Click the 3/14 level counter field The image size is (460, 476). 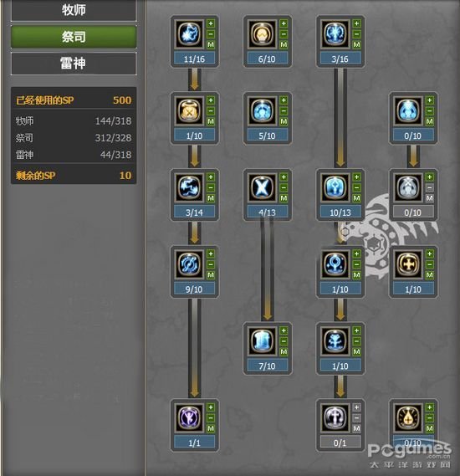[x=195, y=212]
